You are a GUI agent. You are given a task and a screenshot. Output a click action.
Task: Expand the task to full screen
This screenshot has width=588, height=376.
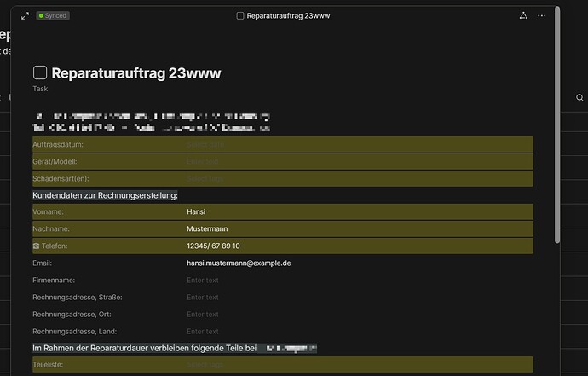coord(25,15)
